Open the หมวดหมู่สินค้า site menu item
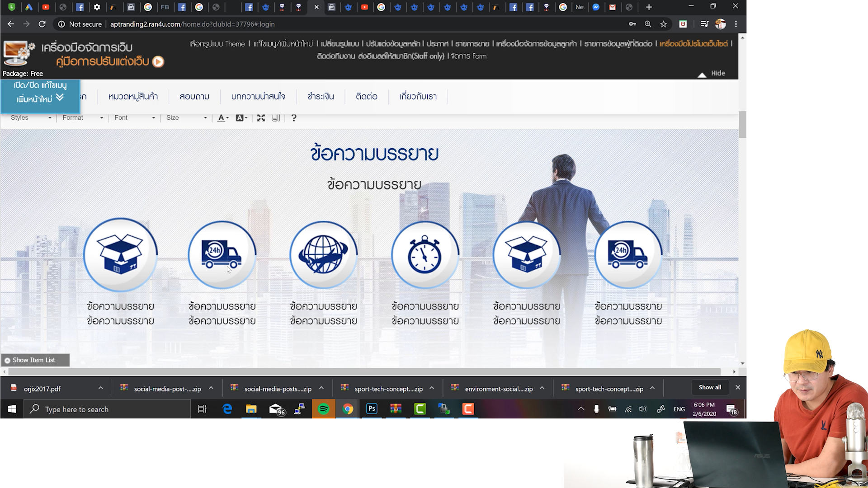 pyautogui.click(x=133, y=96)
